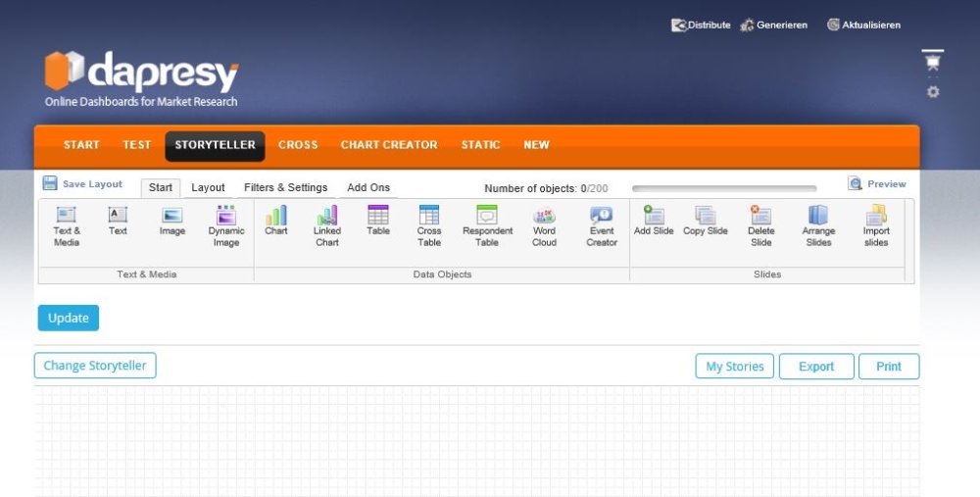
Task: Click the Print button
Action: click(x=889, y=367)
